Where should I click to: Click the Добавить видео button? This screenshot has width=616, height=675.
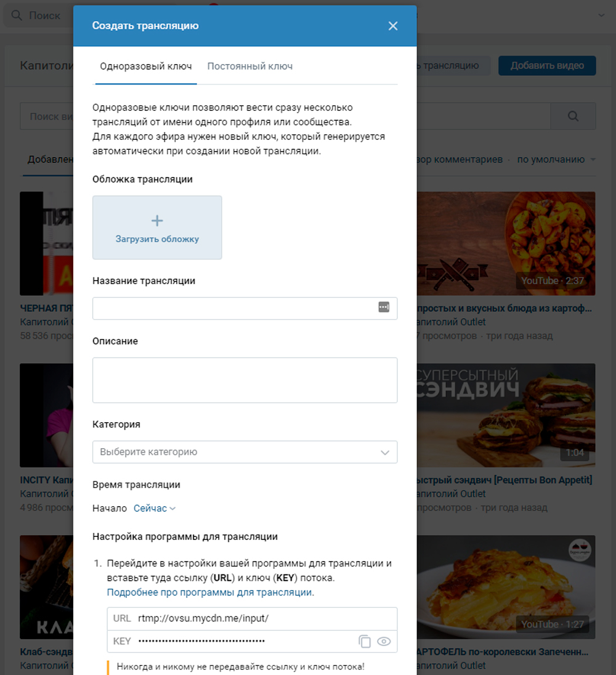pyautogui.click(x=547, y=65)
